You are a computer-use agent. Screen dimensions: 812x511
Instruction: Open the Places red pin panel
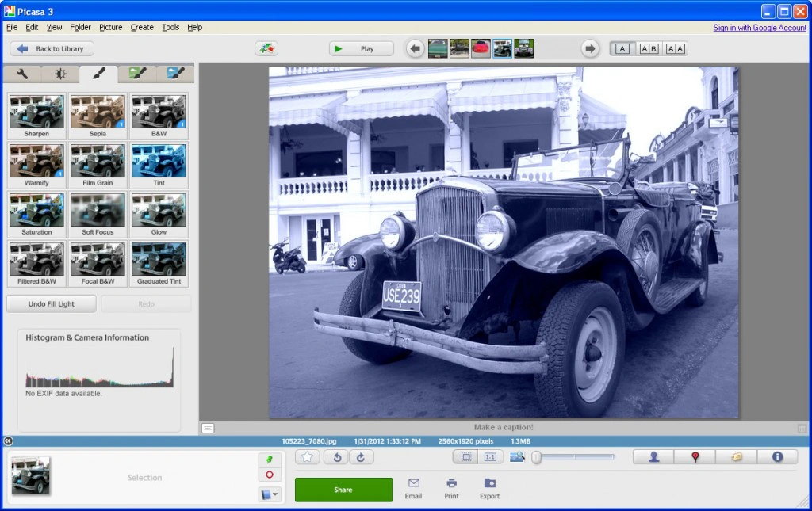[x=695, y=456]
